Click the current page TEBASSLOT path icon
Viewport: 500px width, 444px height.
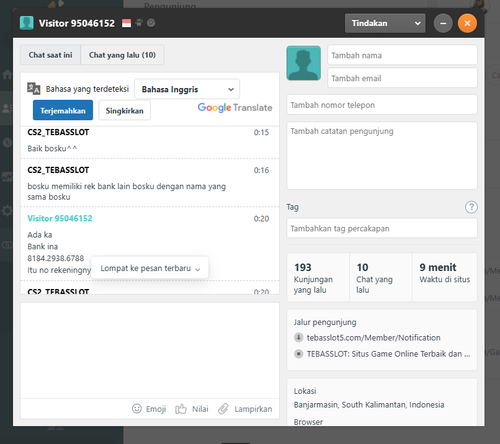(x=298, y=354)
